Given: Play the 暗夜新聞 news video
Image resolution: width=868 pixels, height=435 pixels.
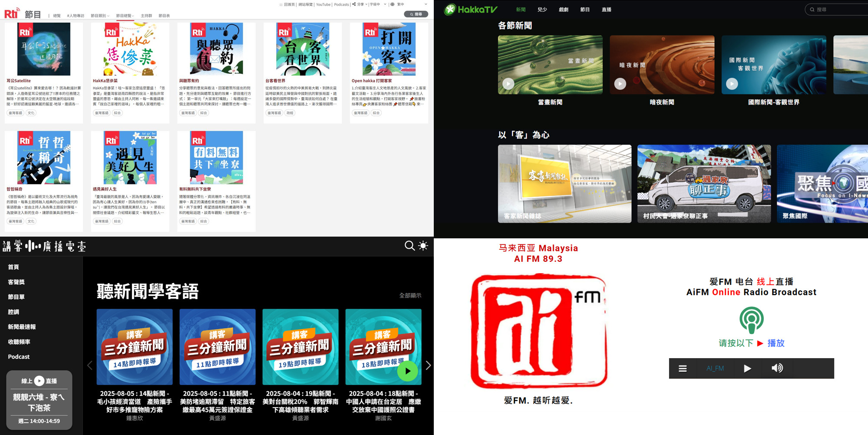Looking at the screenshot, I should tap(620, 84).
